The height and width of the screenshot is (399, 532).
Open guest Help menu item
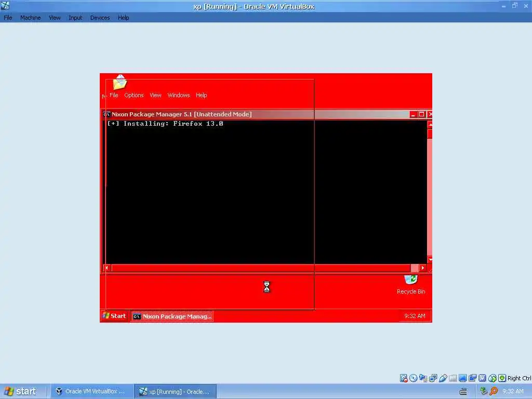[x=201, y=95]
